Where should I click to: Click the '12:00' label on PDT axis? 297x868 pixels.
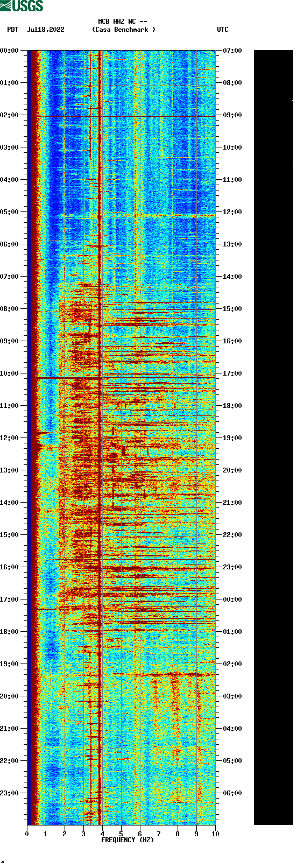tap(9, 438)
